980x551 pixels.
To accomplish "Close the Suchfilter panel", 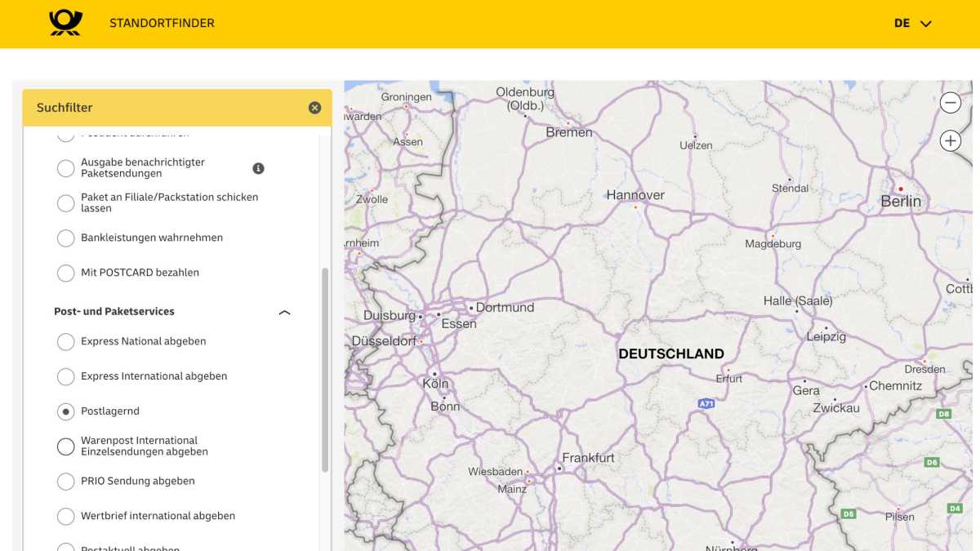I will click(314, 107).
